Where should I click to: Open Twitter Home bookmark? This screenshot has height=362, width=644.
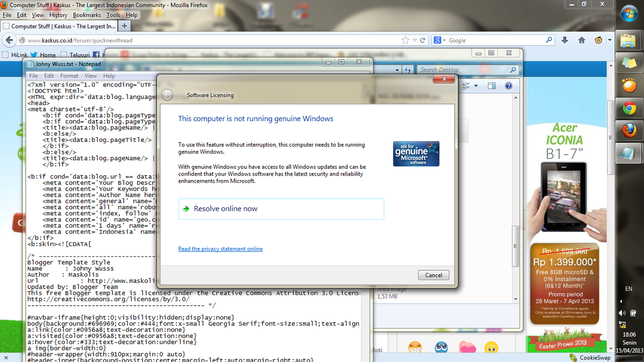tap(43, 55)
